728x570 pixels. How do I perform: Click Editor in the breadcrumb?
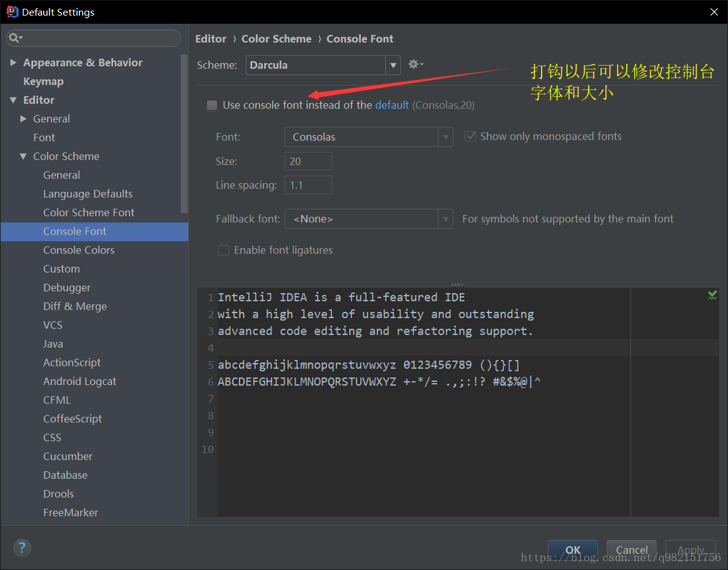click(x=211, y=39)
